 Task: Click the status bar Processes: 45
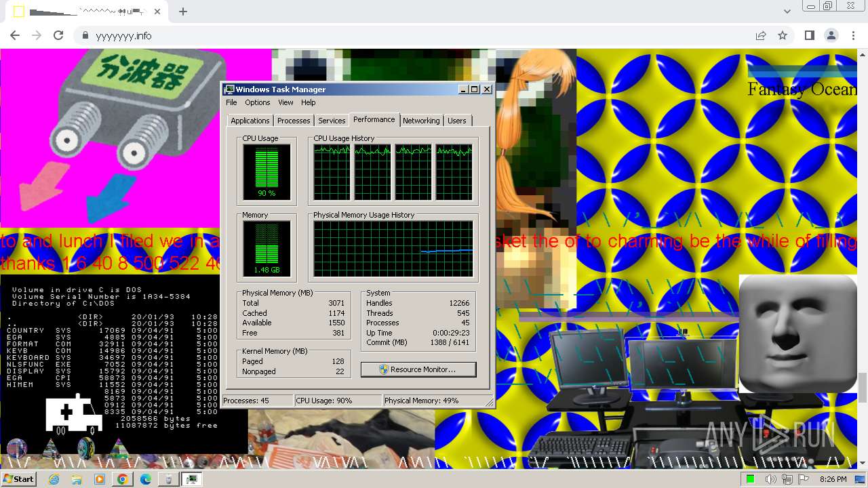pos(257,401)
